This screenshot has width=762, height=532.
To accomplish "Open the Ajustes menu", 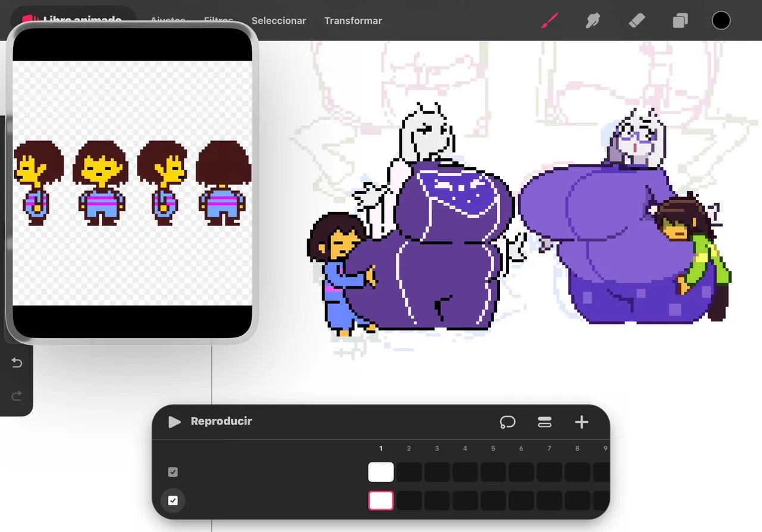I will tap(167, 21).
